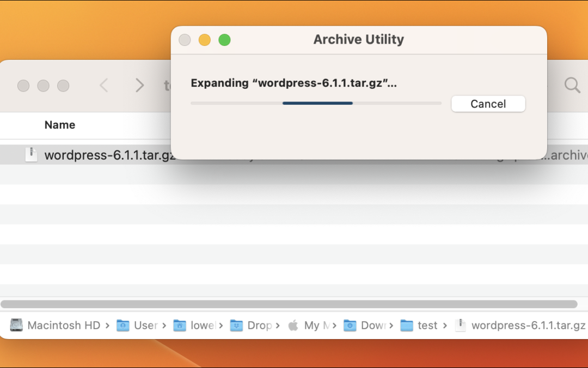The height and width of the screenshot is (368, 588).
Task: Click the Finder window's third gray traffic light button
Action: 63,86
